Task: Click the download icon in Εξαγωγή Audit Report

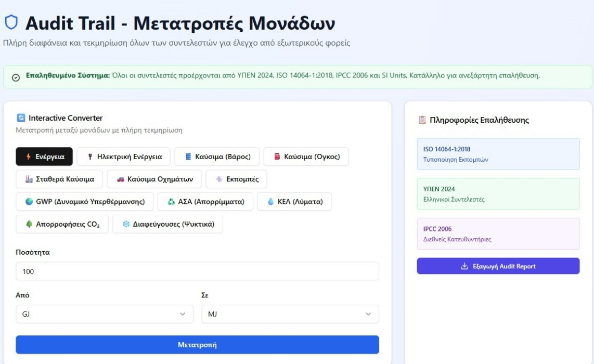Action: click(x=464, y=266)
